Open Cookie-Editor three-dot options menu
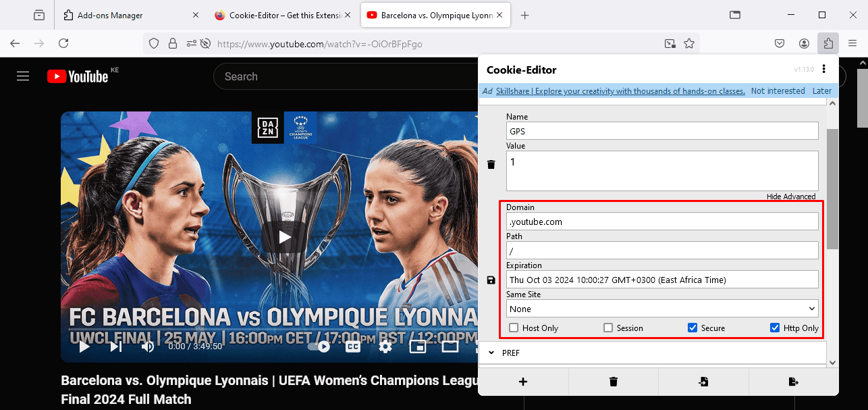 824,70
